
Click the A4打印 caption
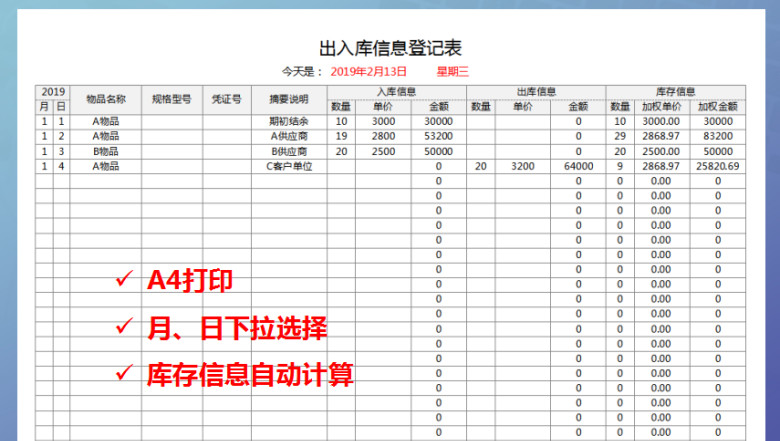tap(190, 280)
